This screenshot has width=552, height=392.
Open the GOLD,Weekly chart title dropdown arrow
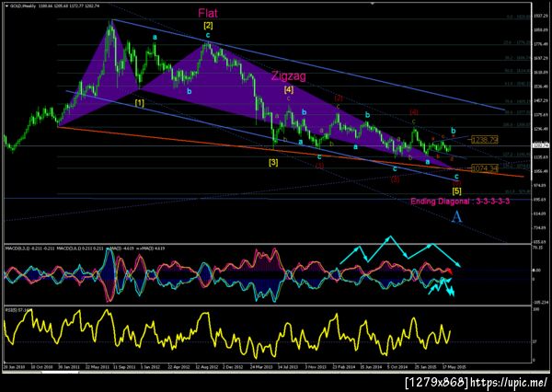tap(6, 6)
